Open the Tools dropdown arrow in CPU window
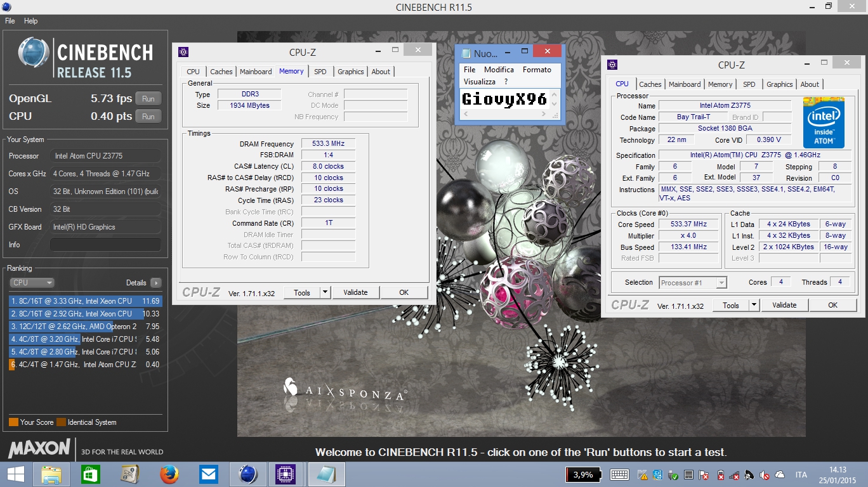The image size is (868, 487). coord(754,305)
